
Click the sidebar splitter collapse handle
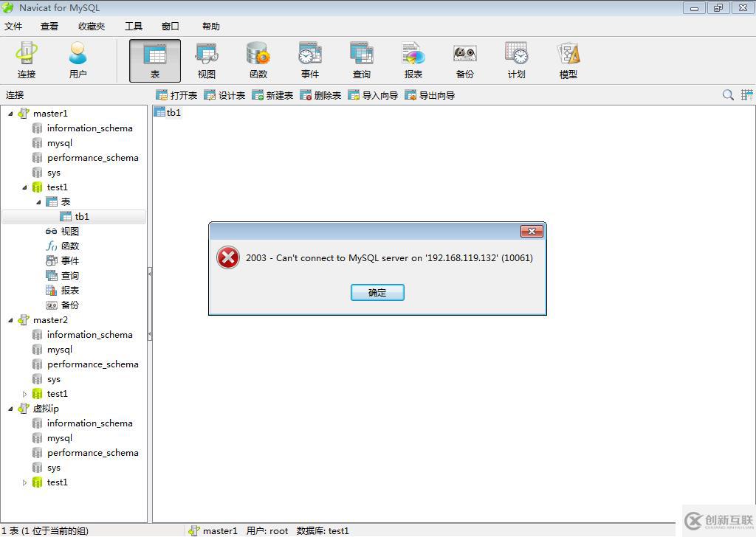tap(149, 303)
